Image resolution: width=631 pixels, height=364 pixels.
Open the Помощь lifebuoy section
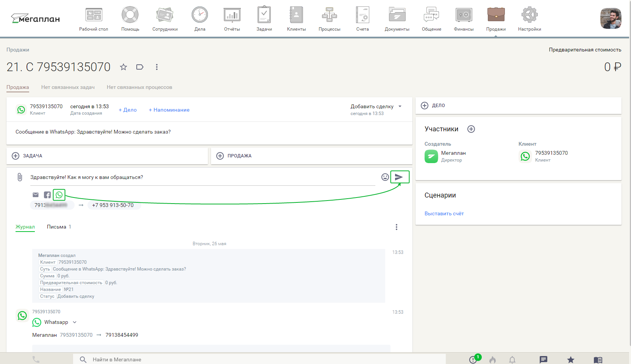tap(130, 19)
